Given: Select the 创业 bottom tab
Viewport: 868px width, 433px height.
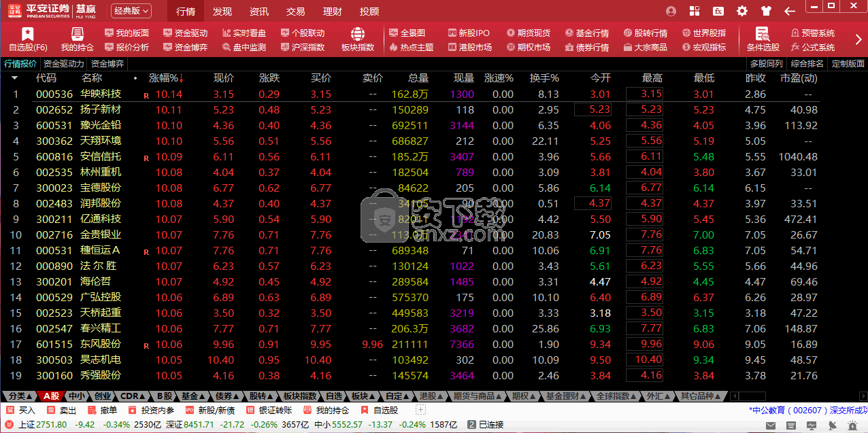Looking at the screenshot, I should coord(103,396).
